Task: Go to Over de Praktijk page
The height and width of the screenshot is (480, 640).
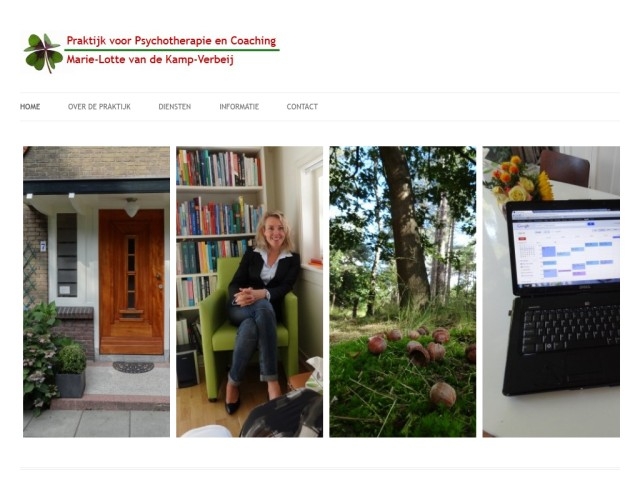Action: point(99,107)
